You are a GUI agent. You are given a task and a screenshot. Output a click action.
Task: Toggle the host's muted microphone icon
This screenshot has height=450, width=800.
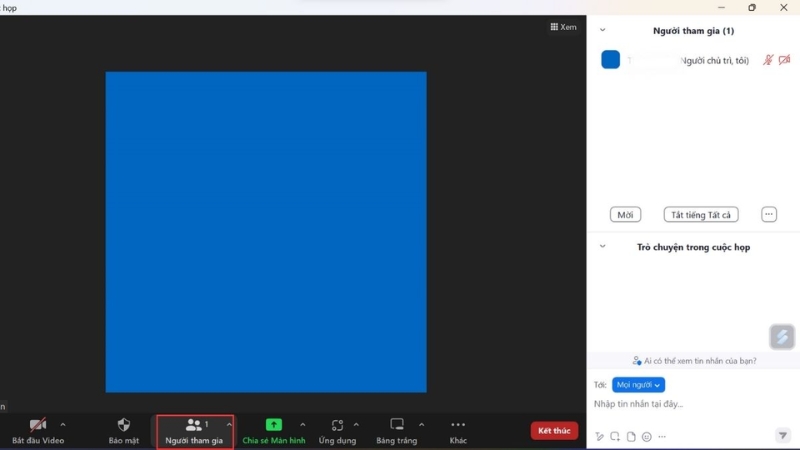pos(768,60)
